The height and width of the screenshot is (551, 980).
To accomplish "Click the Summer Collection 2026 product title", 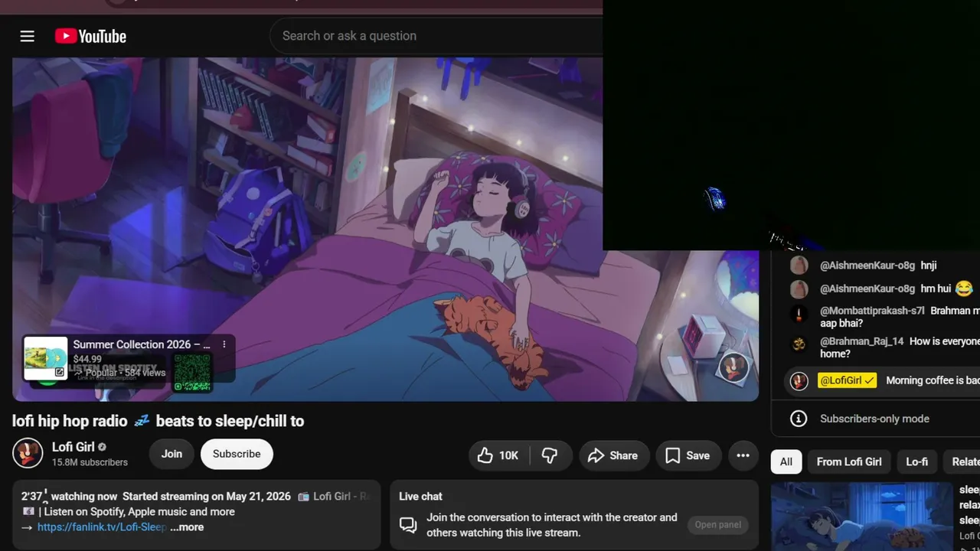I will click(x=142, y=344).
